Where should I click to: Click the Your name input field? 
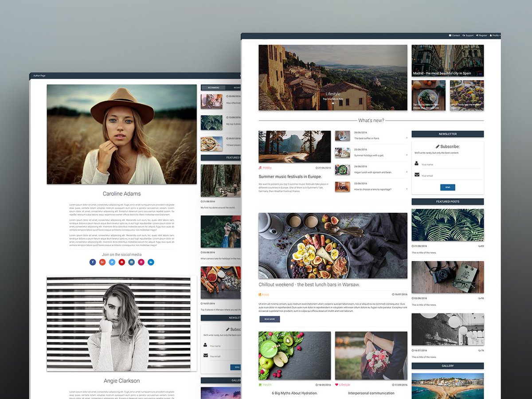pyautogui.click(x=451, y=164)
